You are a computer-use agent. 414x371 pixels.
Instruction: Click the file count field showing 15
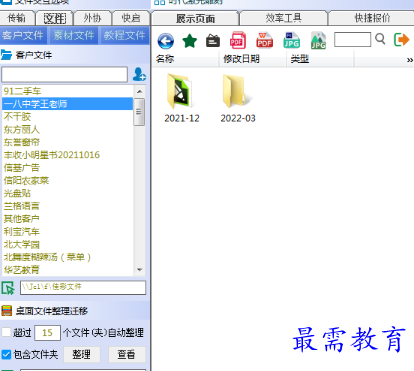click(47, 332)
